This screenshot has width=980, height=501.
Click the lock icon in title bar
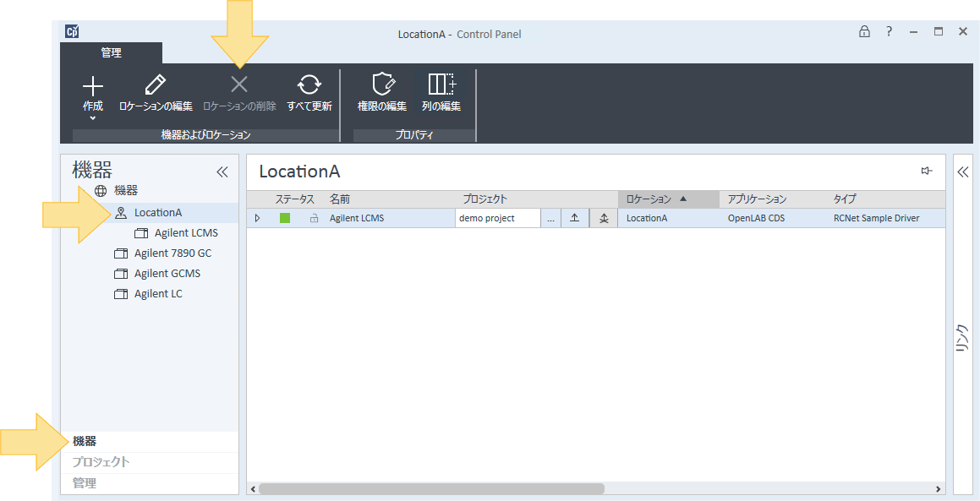[864, 32]
